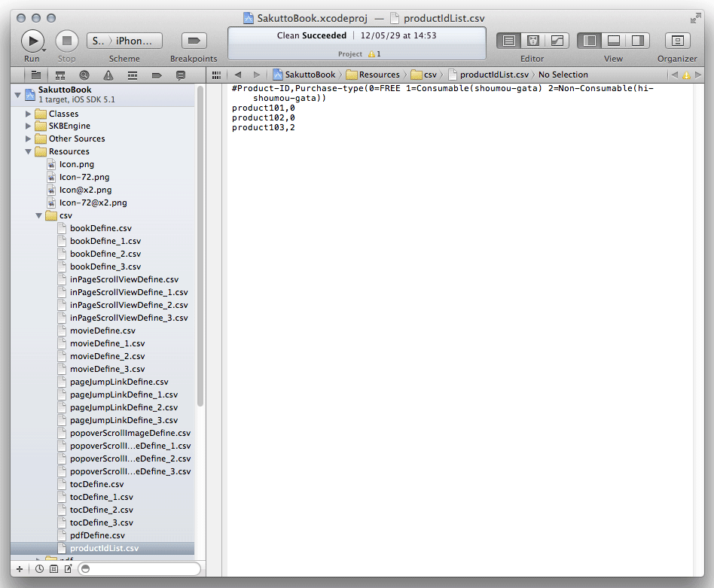Show the Debug navigator
The width and height of the screenshot is (714, 588).
click(133, 75)
